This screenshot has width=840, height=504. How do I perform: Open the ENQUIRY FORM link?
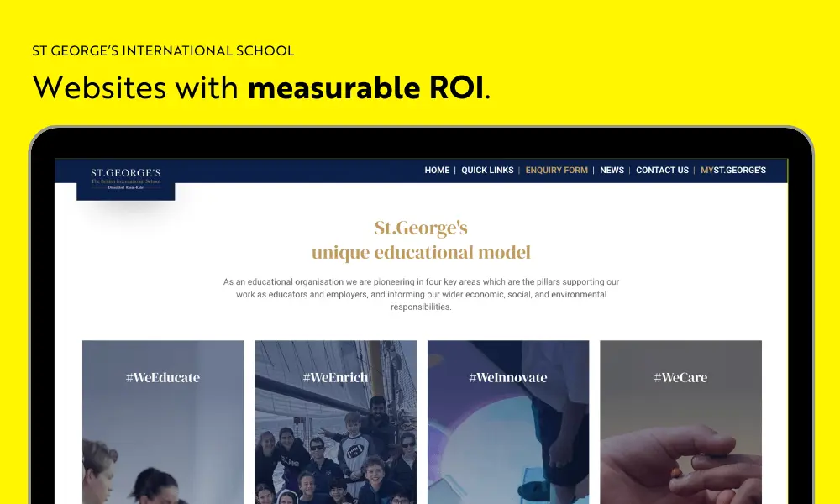tap(556, 171)
